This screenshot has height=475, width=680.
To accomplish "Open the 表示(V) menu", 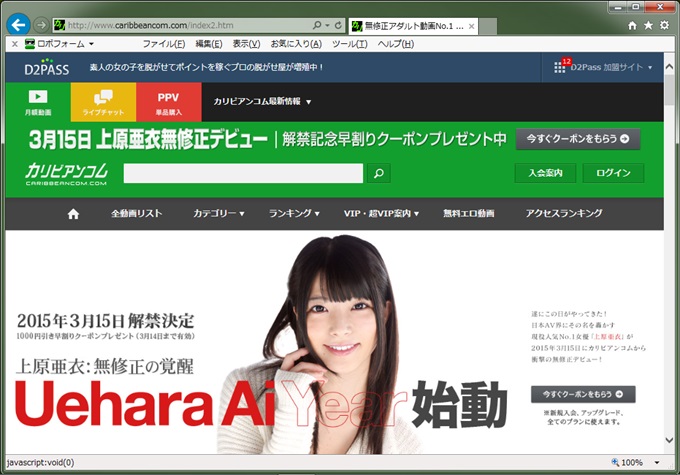I will 246,44.
